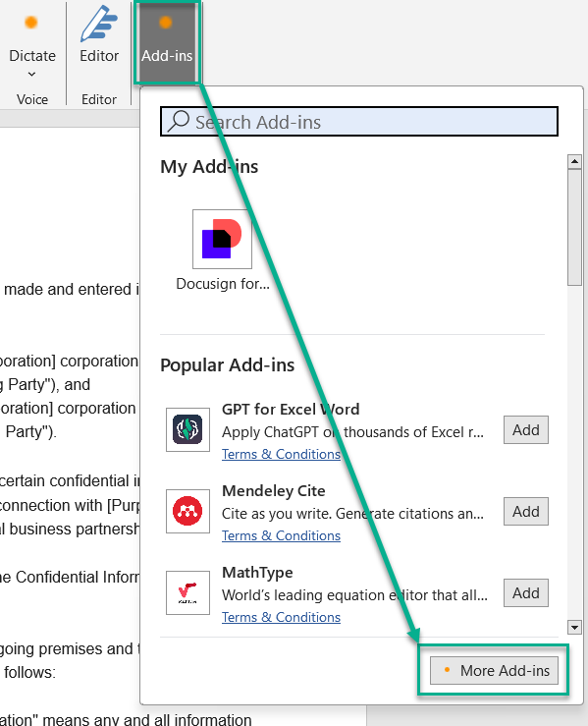Focus the Search Add-ins field
This screenshot has width=588, height=726.
pos(359,122)
